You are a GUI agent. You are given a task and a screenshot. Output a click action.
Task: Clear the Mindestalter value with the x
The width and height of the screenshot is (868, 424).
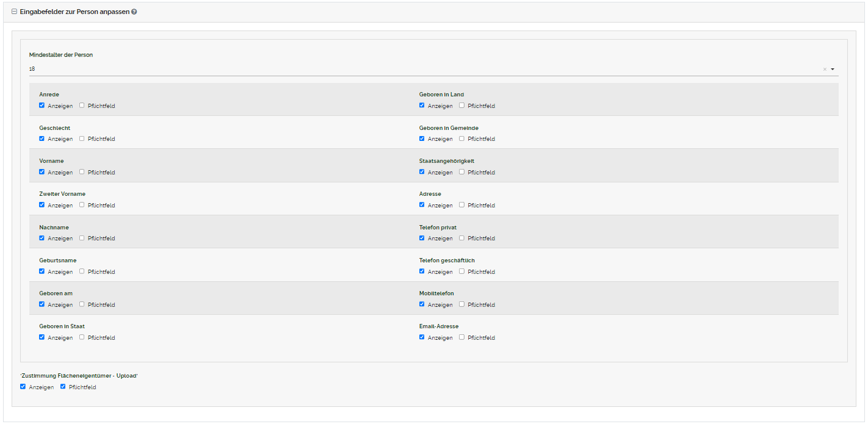[824, 70]
